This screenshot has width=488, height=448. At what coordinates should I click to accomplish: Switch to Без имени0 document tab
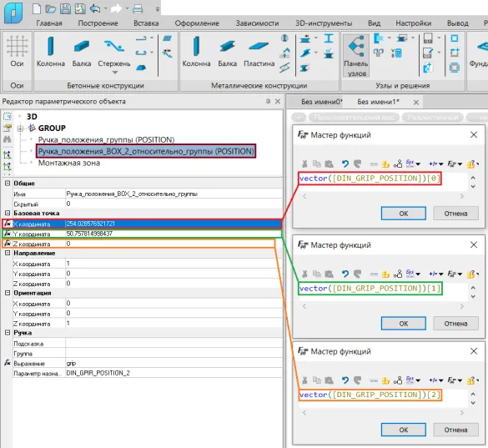pyautogui.click(x=321, y=102)
